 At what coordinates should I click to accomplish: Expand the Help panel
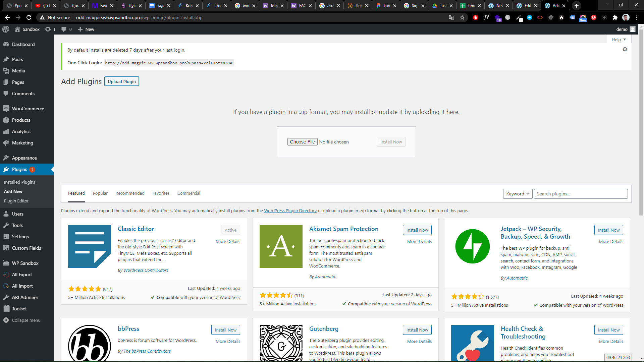click(619, 40)
